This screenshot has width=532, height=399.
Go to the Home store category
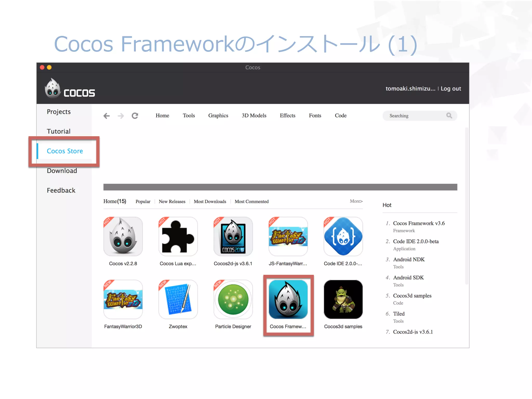tap(162, 116)
